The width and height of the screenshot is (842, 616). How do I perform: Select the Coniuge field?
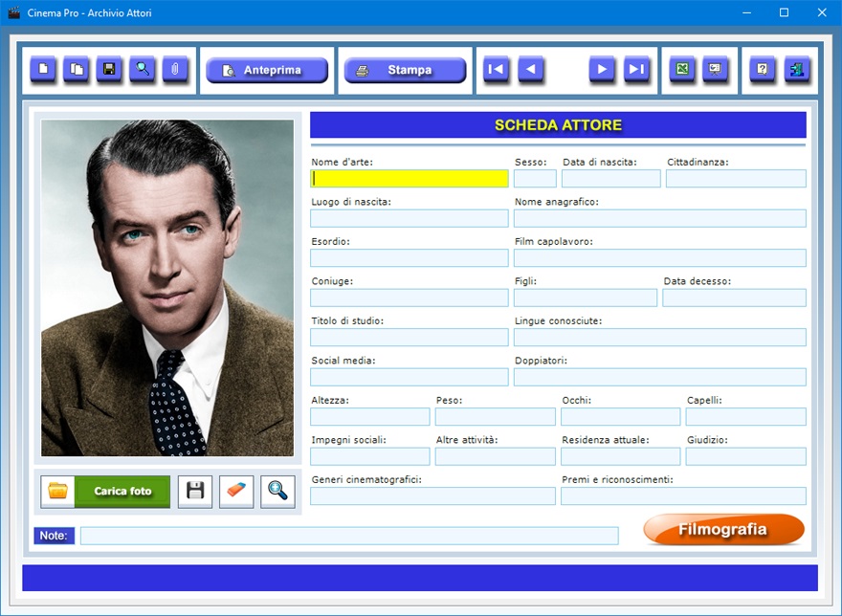(x=410, y=297)
